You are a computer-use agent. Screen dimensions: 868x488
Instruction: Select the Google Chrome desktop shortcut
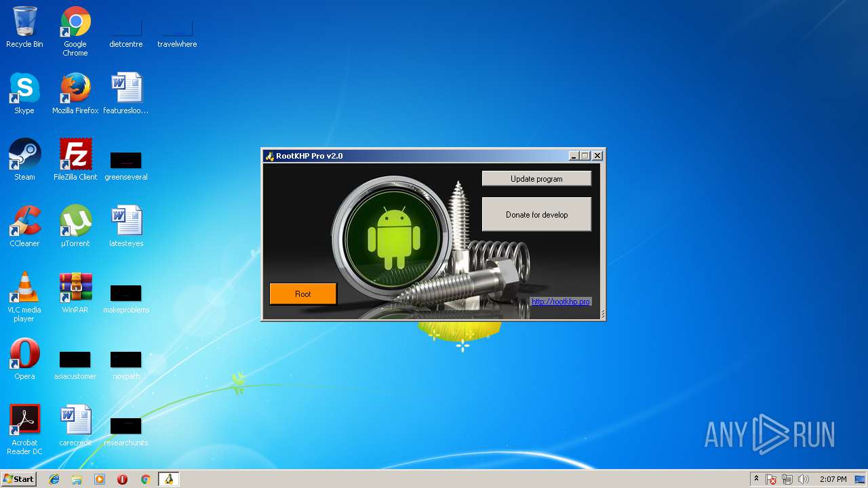[75, 31]
